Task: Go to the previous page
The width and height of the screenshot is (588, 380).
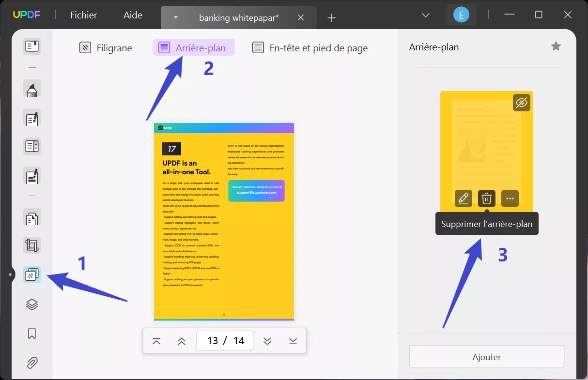Action: click(182, 341)
